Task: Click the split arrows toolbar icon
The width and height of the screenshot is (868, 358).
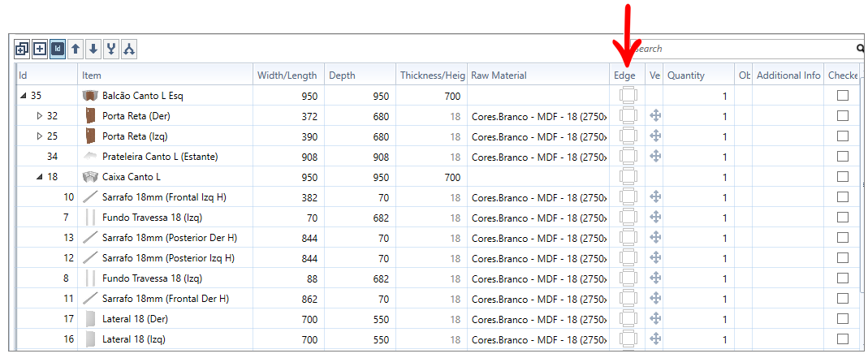Action: 129,50
